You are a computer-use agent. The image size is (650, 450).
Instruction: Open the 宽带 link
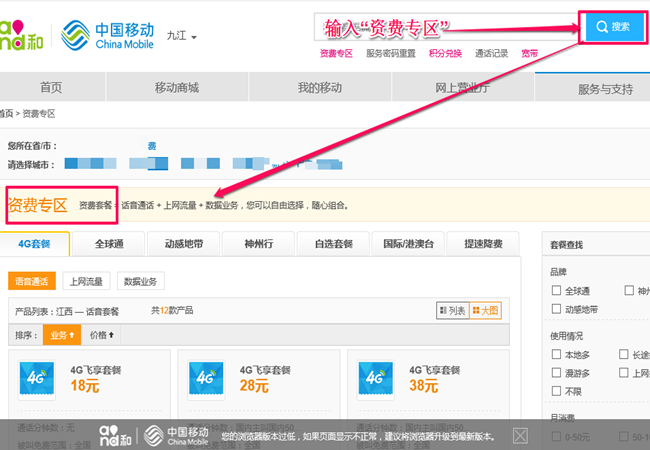[529, 53]
